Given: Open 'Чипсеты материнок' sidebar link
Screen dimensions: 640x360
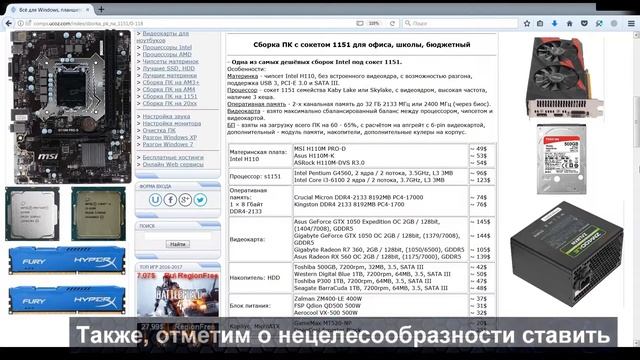Looking at the screenshot, I should [170, 61].
